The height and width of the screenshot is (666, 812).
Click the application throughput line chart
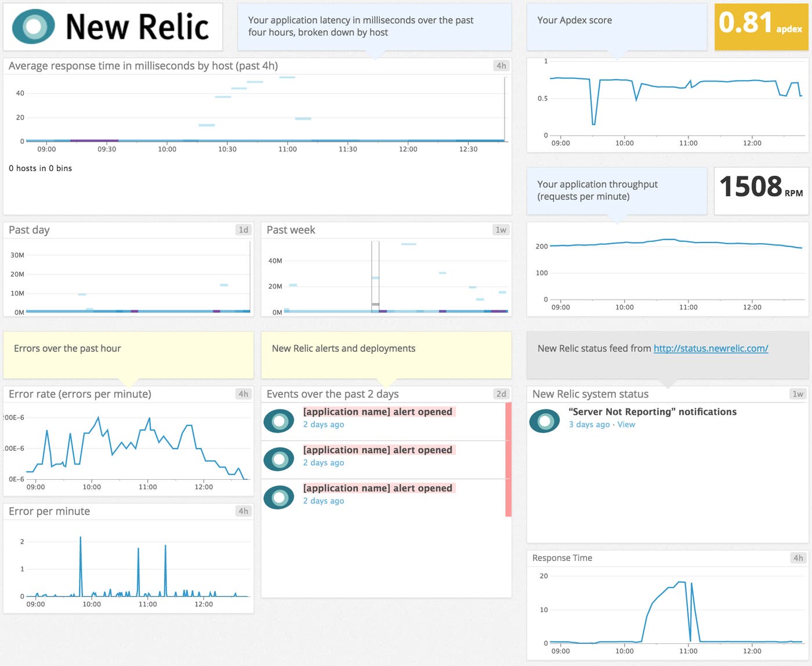point(676,270)
